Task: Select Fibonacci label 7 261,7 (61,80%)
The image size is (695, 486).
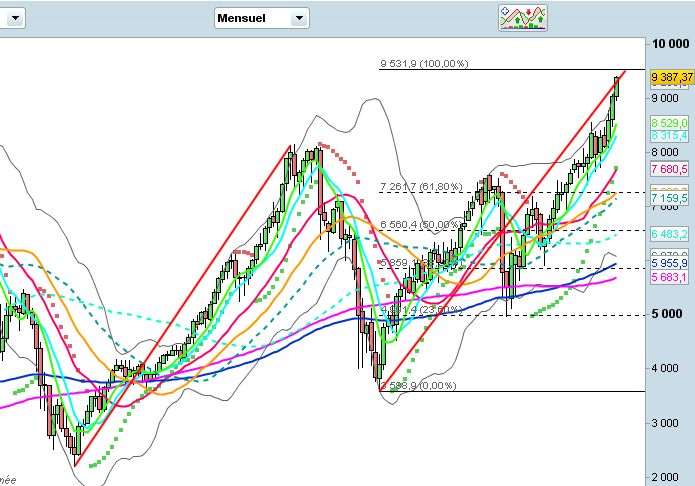Action: 421,187
